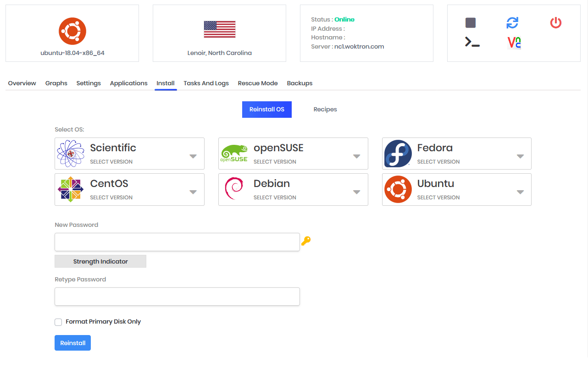This screenshot has height=385, width=588.
Task: Expand the Debian version dropdown arrow
Action: click(x=357, y=192)
